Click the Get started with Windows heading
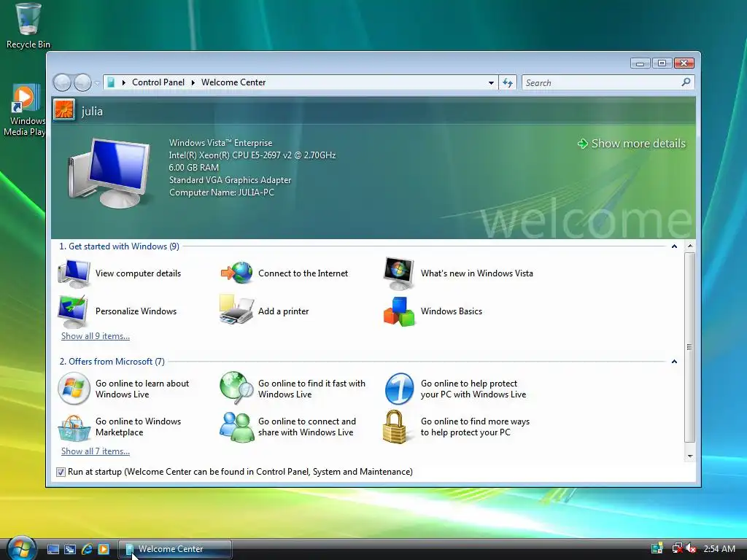Viewport: 747px width, 560px height. [x=119, y=246]
